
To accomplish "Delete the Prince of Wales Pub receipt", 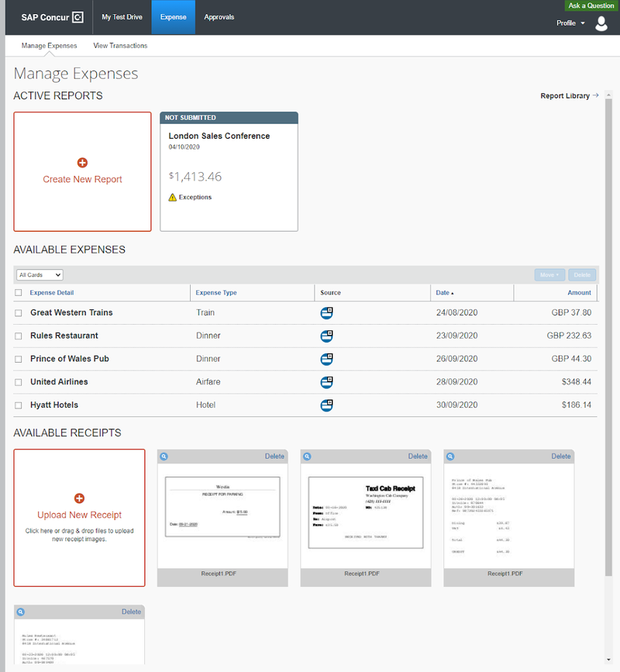I will click(561, 457).
